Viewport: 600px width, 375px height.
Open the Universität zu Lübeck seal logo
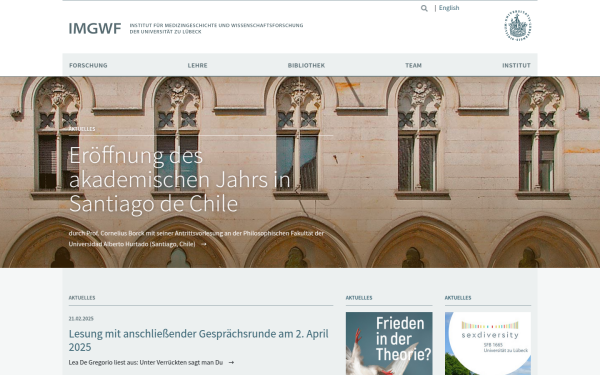pyautogui.click(x=517, y=25)
